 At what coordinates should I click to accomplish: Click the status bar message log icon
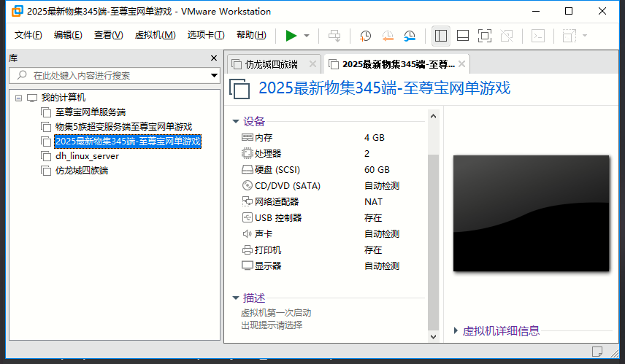click(597, 352)
